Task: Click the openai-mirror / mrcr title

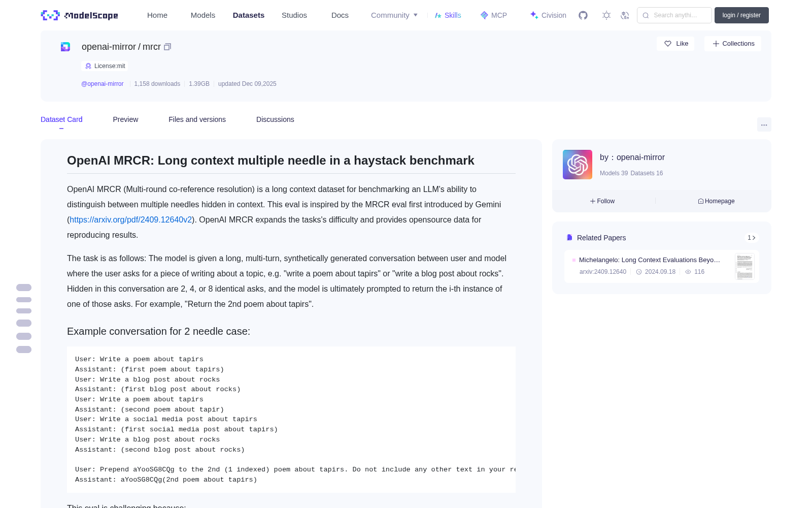Action: click(x=121, y=47)
